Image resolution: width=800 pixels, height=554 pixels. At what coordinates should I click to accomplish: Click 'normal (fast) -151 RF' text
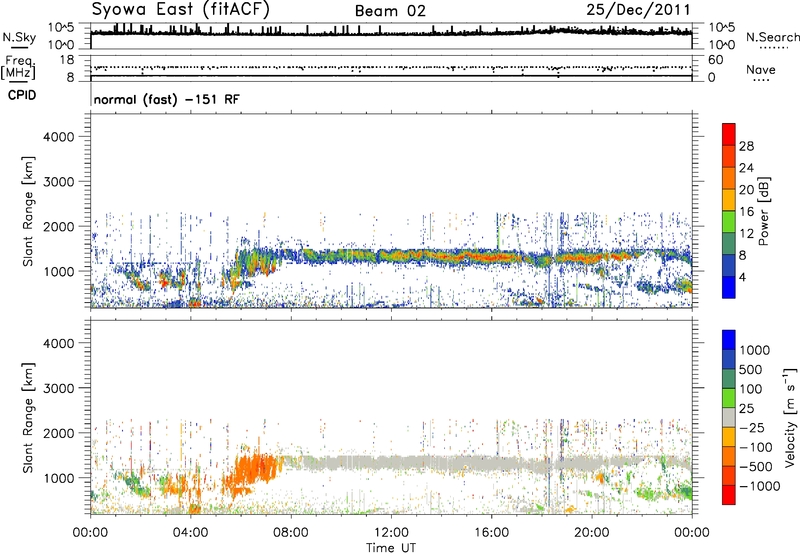coord(166,99)
